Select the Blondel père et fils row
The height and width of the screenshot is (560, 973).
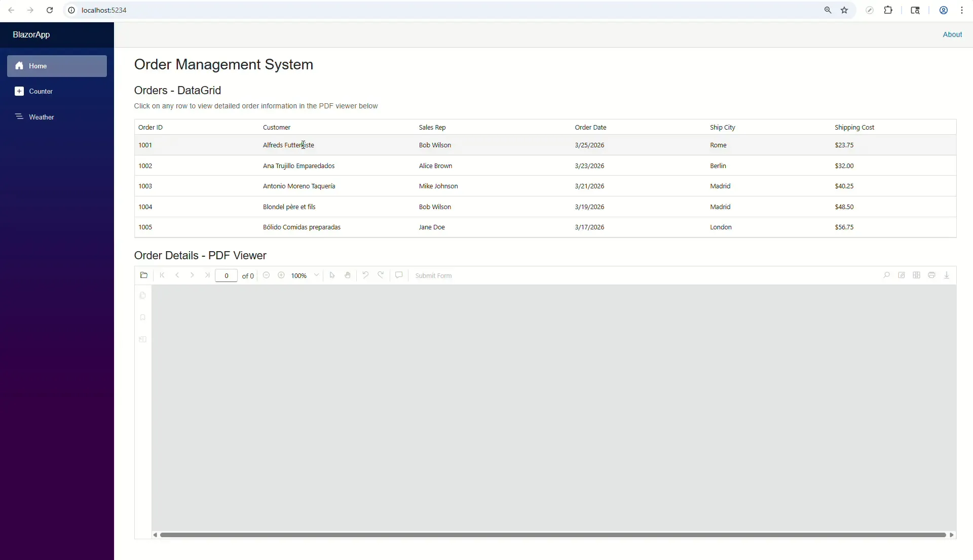click(x=545, y=207)
